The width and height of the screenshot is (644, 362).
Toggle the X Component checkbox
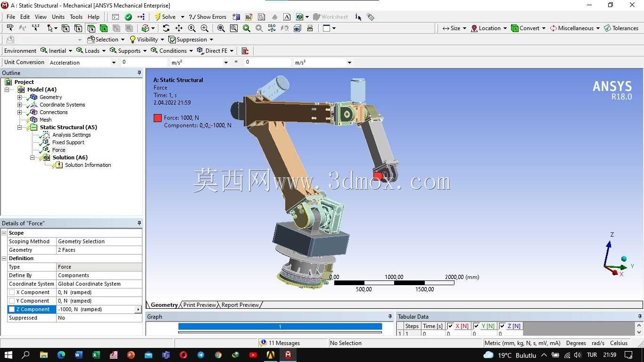tap(12, 292)
